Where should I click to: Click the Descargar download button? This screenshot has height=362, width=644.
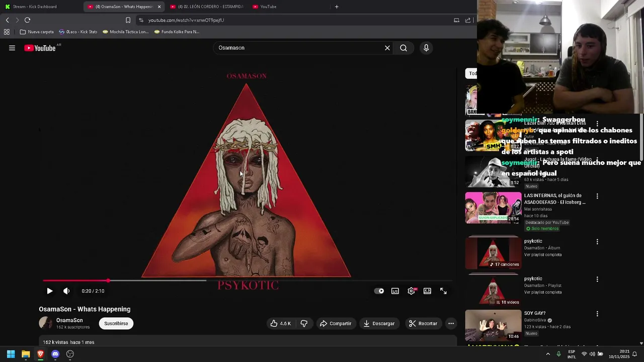click(x=379, y=323)
